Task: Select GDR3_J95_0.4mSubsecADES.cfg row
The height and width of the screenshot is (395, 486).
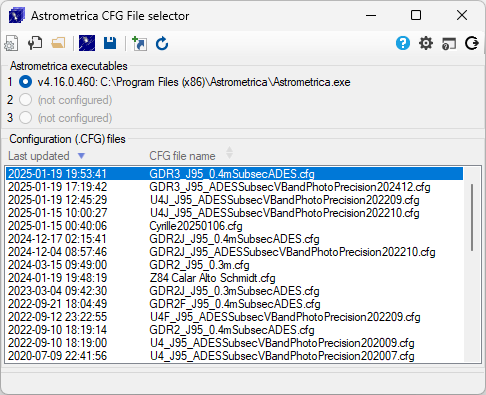Action: pyautogui.click(x=234, y=174)
